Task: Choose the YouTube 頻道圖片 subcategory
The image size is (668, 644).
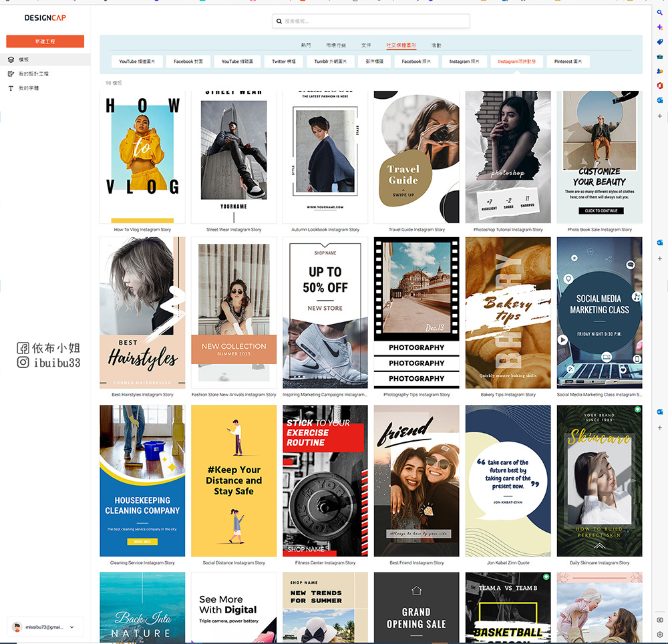Action: [x=137, y=61]
